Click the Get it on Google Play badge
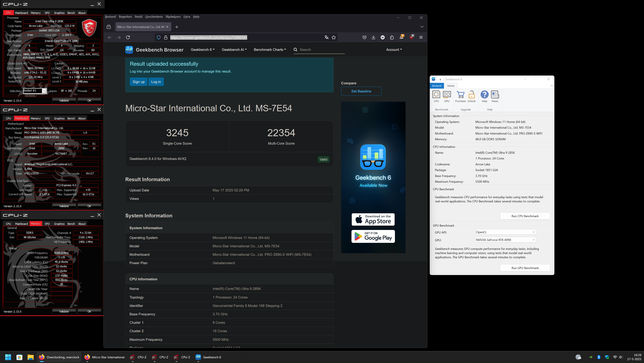644x363 pixels. pyautogui.click(x=373, y=236)
